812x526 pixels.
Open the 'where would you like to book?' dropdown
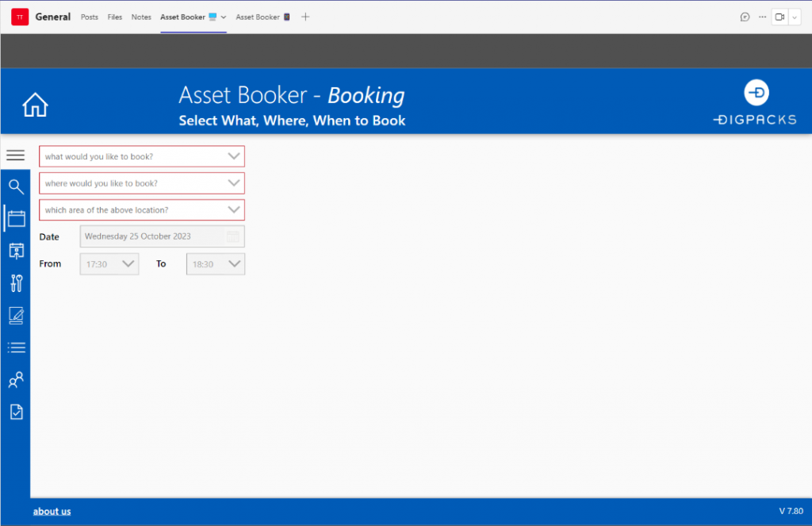coord(234,183)
